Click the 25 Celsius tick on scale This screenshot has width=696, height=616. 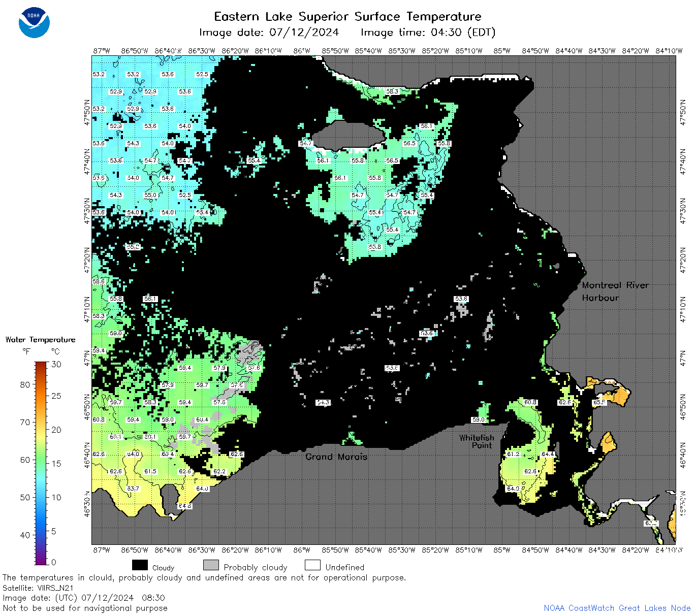coord(56,396)
